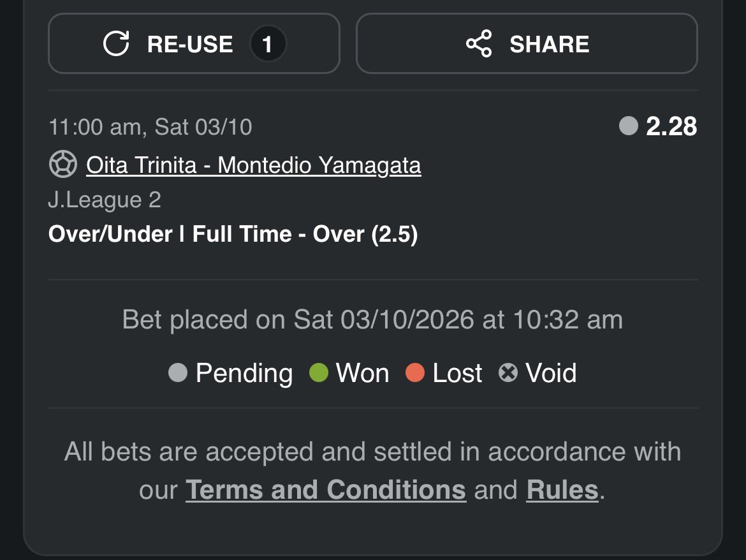The width and height of the screenshot is (746, 560).
Task: Click the 2.28 odds value
Action: [671, 126]
